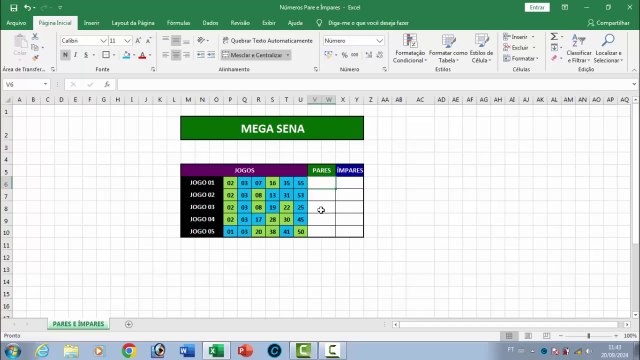Switch to the Revisão tab

coord(240,23)
